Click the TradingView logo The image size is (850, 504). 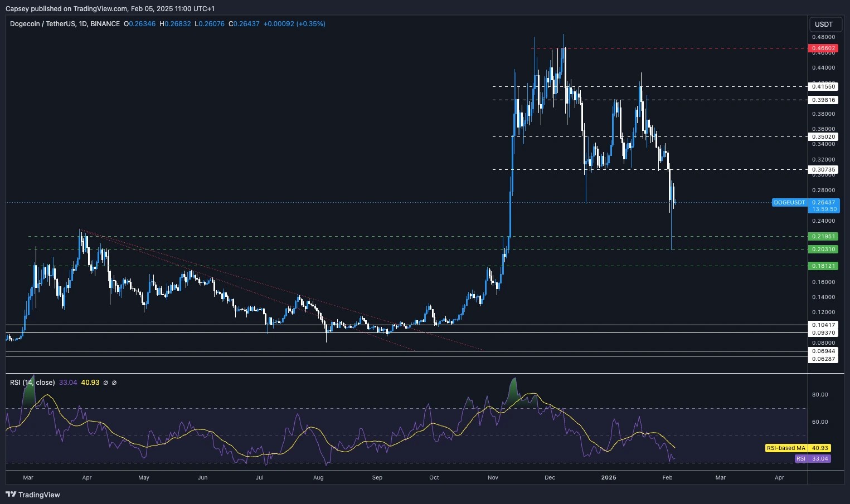pyautogui.click(x=9, y=495)
